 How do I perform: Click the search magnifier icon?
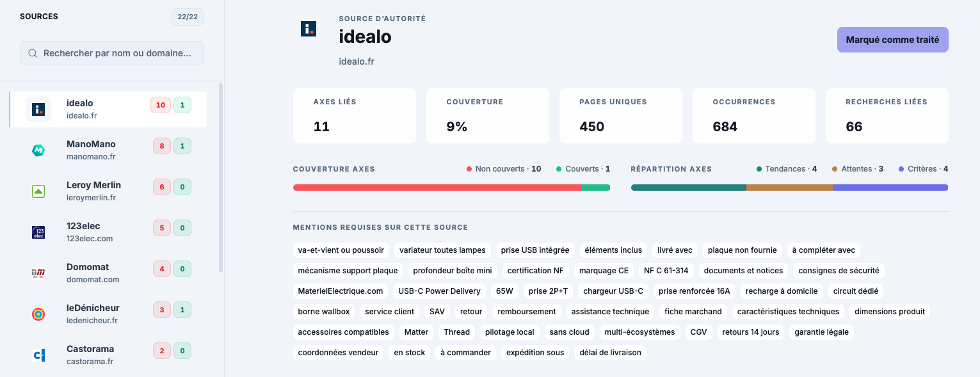pos(33,53)
